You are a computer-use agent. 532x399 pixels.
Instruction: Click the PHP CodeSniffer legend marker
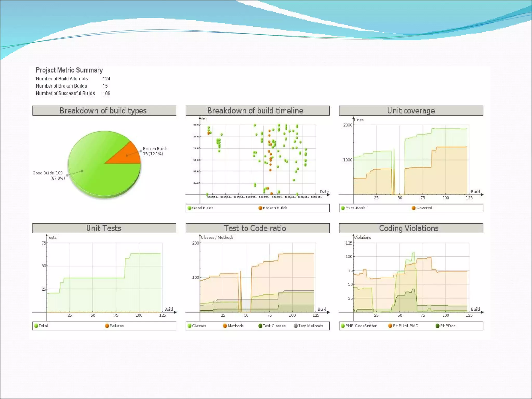[x=343, y=326]
